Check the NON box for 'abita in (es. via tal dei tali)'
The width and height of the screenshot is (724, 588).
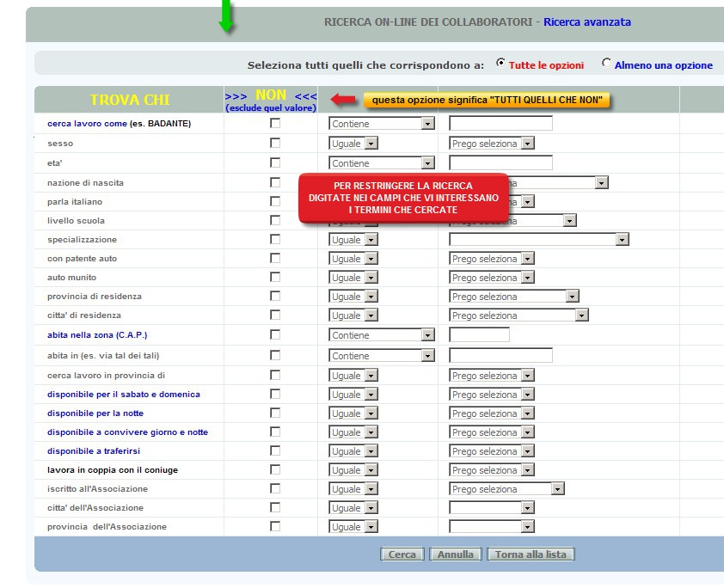[x=275, y=355]
